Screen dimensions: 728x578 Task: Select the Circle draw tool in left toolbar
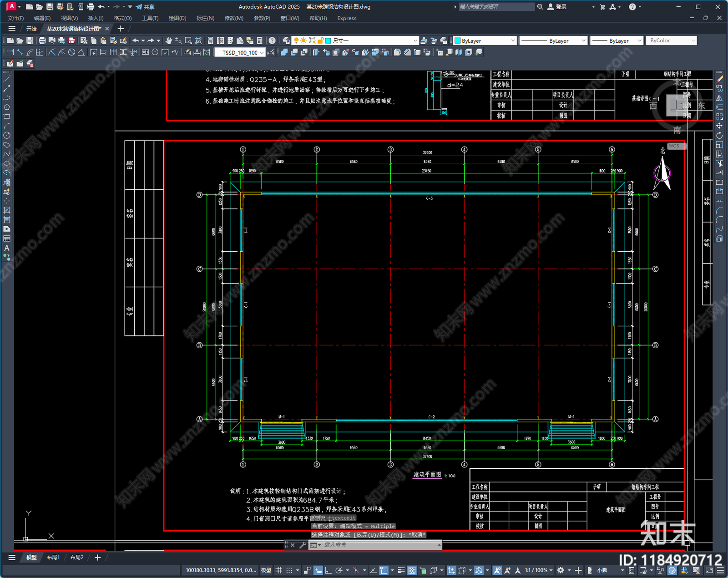click(x=7, y=135)
